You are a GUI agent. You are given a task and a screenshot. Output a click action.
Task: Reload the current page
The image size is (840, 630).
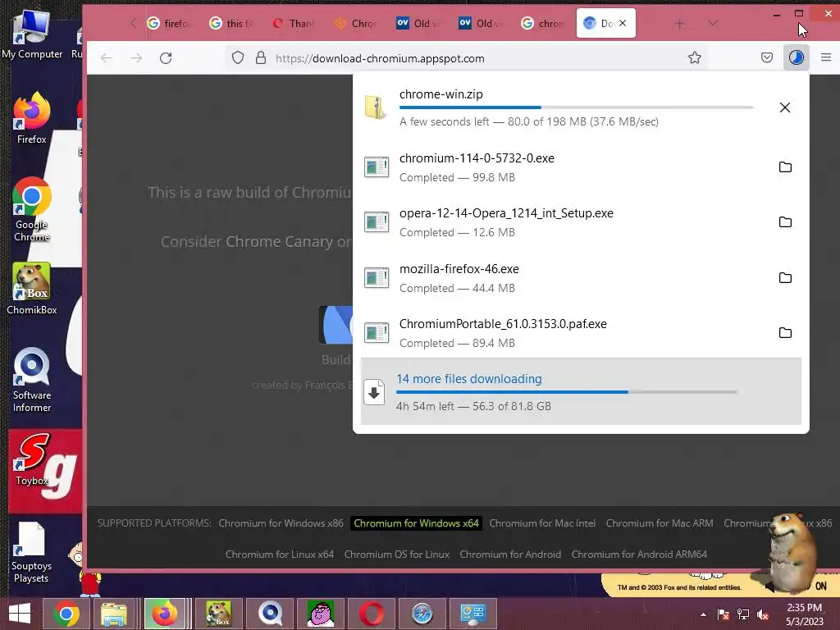166,58
